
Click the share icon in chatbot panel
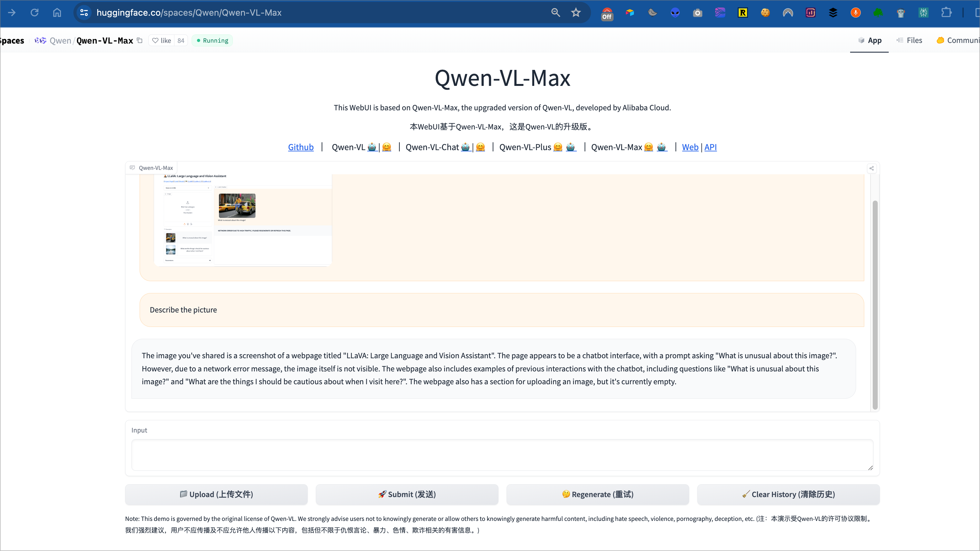point(871,168)
